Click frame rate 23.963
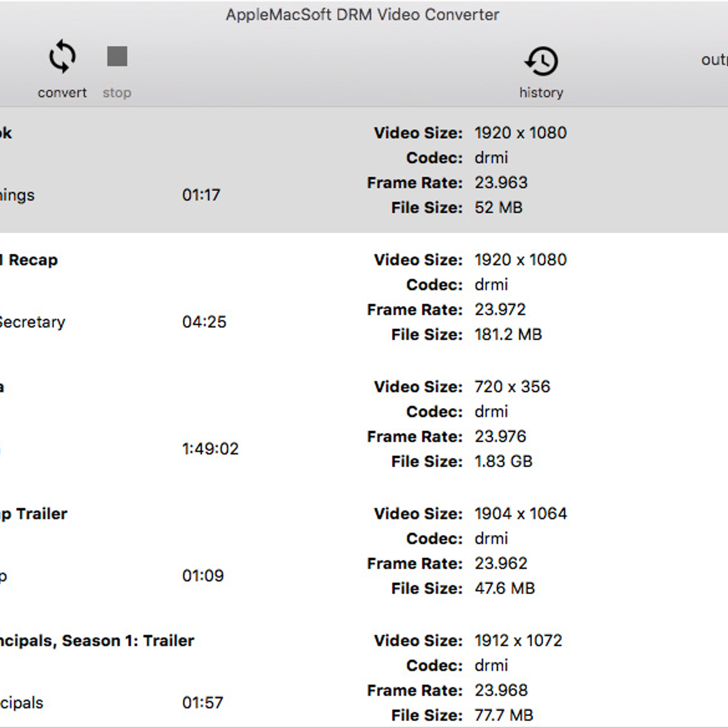Screen dimensions: 728x728 (x=501, y=183)
